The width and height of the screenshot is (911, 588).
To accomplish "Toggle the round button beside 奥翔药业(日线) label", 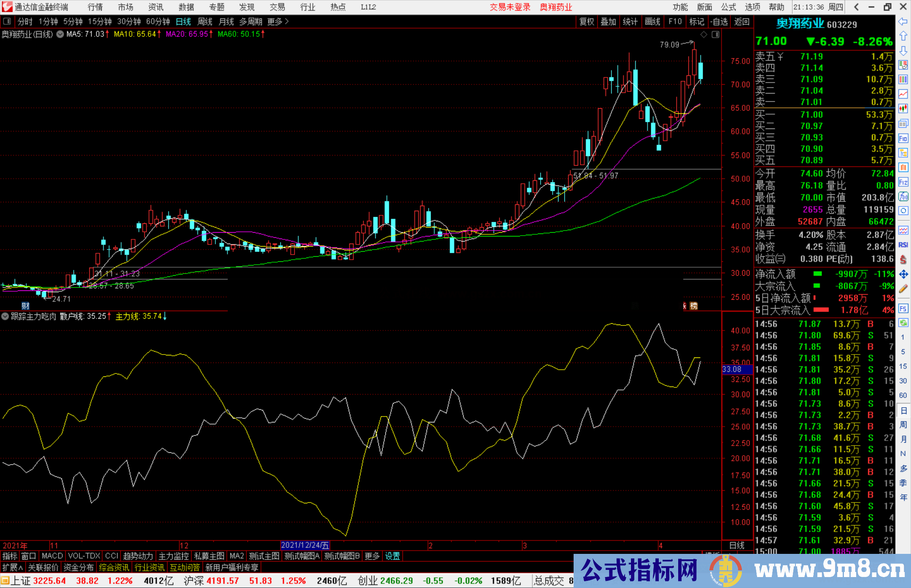I will 60,34.
